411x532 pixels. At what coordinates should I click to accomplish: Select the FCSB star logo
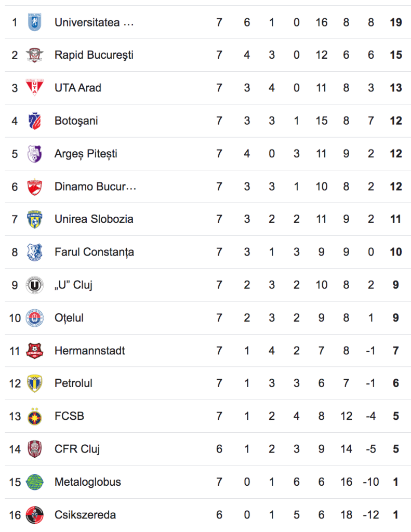click(x=35, y=416)
